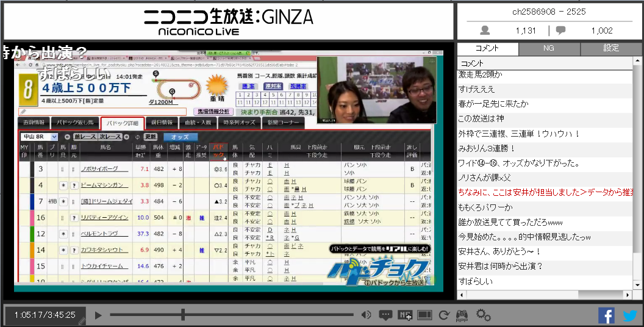Click the 馬場情報分析 button
Image resolution: width=644 pixels, height=327 pixels.
point(213,111)
